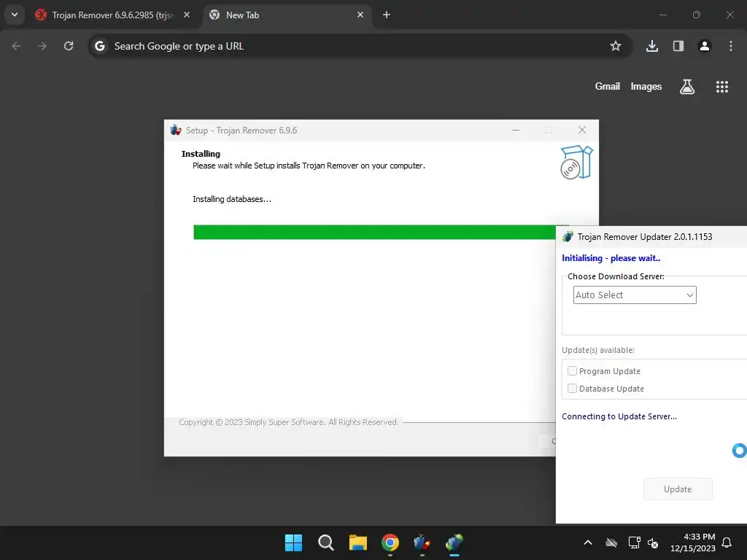This screenshot has height=560, width=747.
Task: Click the Simply Super Software copyright text
Action: (289, 422)
